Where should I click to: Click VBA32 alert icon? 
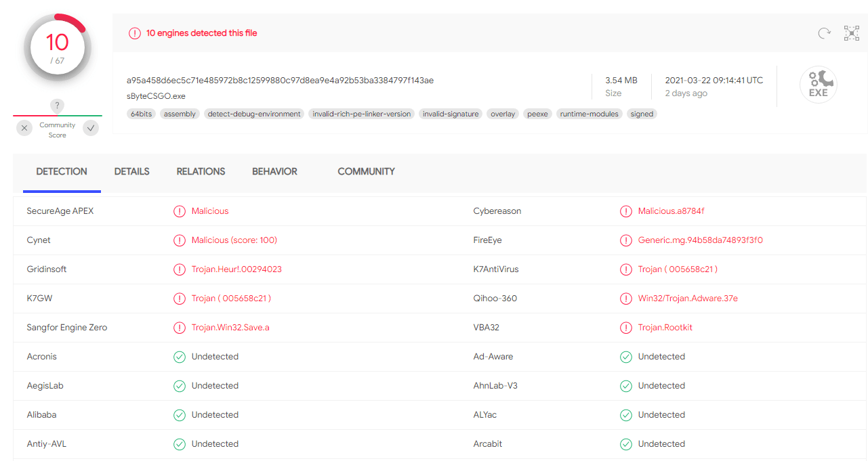(626, 328)
